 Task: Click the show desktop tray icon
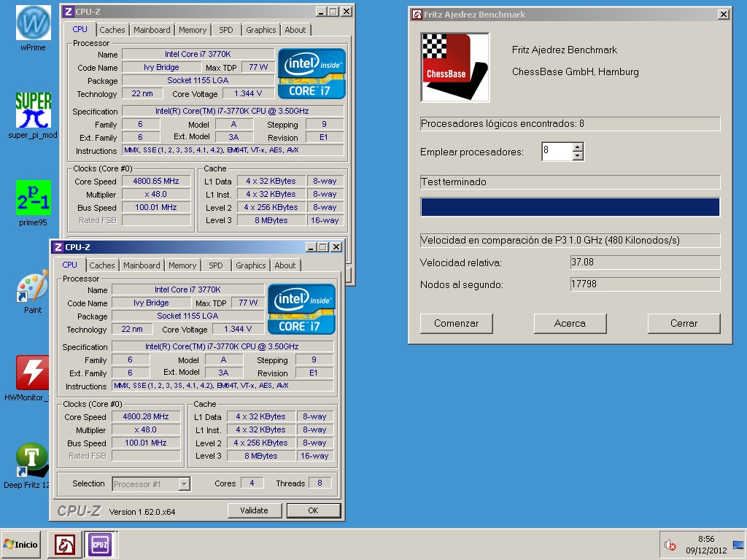pyautogui.click(x=738, y=545)
